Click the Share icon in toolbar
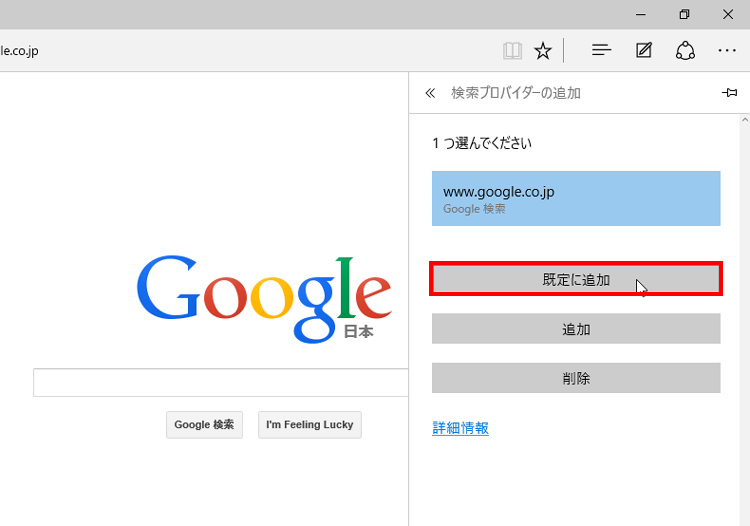This screenshot has height=526, width=750. pos(685,50)
